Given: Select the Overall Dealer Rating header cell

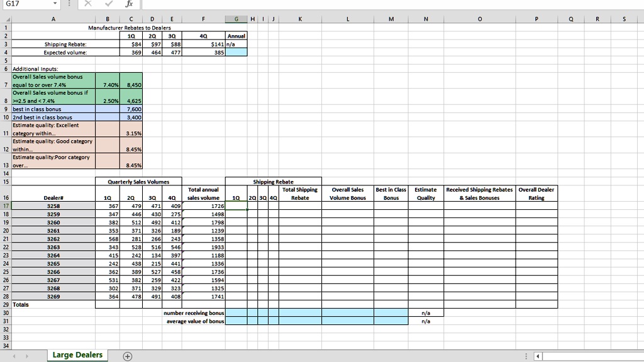Looking at the screenshot, I should [536, 192].
